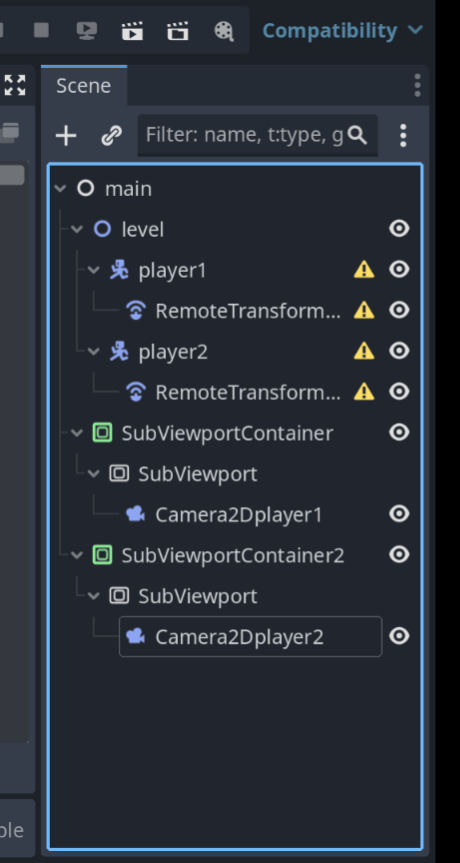Click the Run Remote Debug monitor icon
460x863 pixels.
(x=87, y=31)
